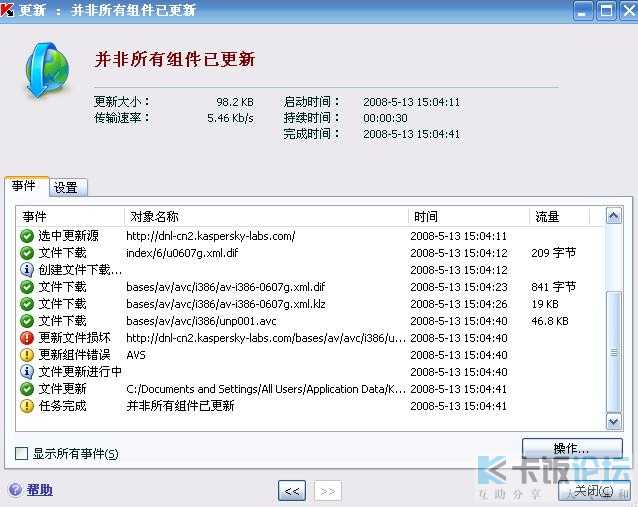Viewport: 638px width, 507px height.
Task: Click the info icon beside 文件更新进行中
Action: (x=27, y=372)
